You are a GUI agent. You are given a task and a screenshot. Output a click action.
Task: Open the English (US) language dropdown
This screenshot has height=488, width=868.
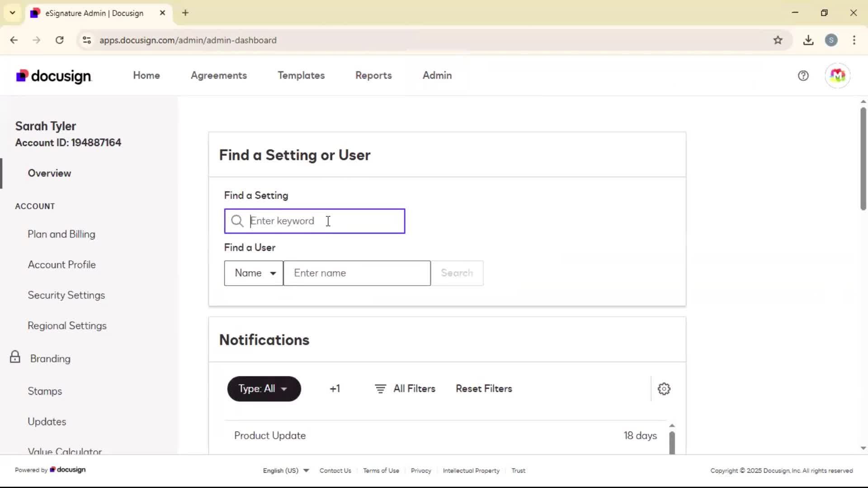[286, 470]
